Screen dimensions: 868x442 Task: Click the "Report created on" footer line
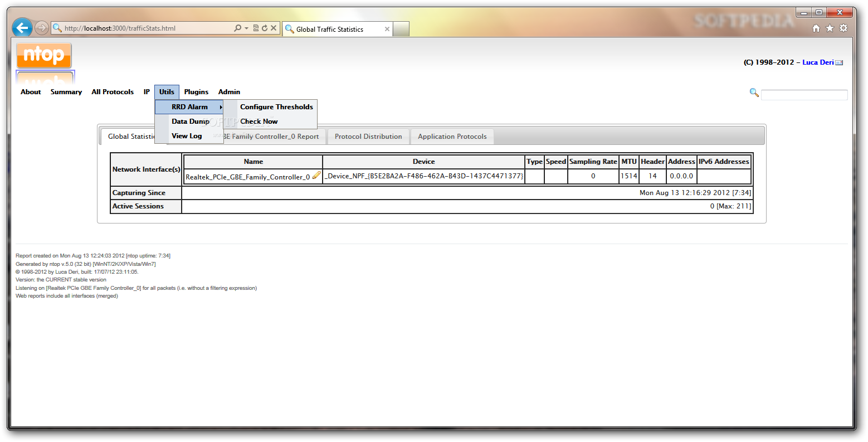click(93, 256)
